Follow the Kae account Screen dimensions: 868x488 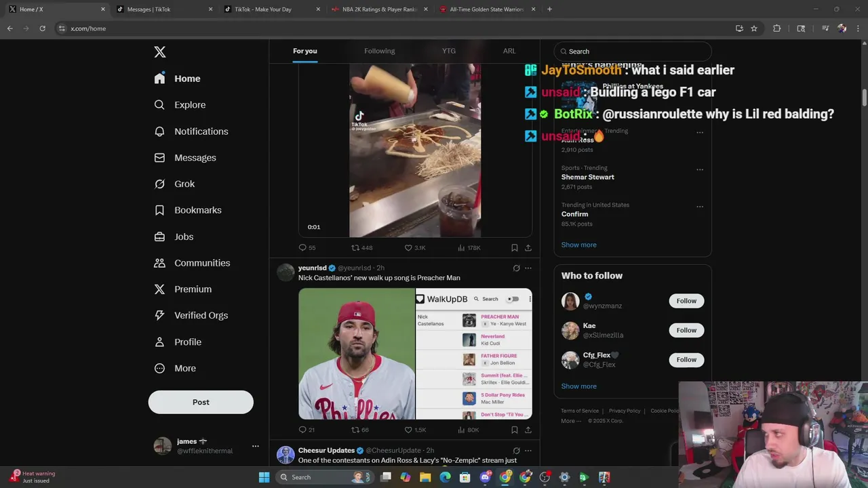coord(686,330)
